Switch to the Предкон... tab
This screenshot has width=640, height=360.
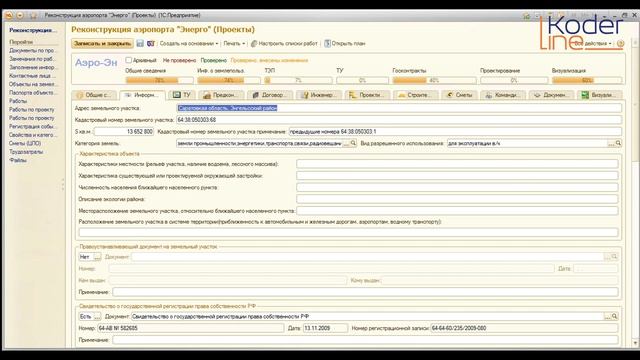coord(221,95)
